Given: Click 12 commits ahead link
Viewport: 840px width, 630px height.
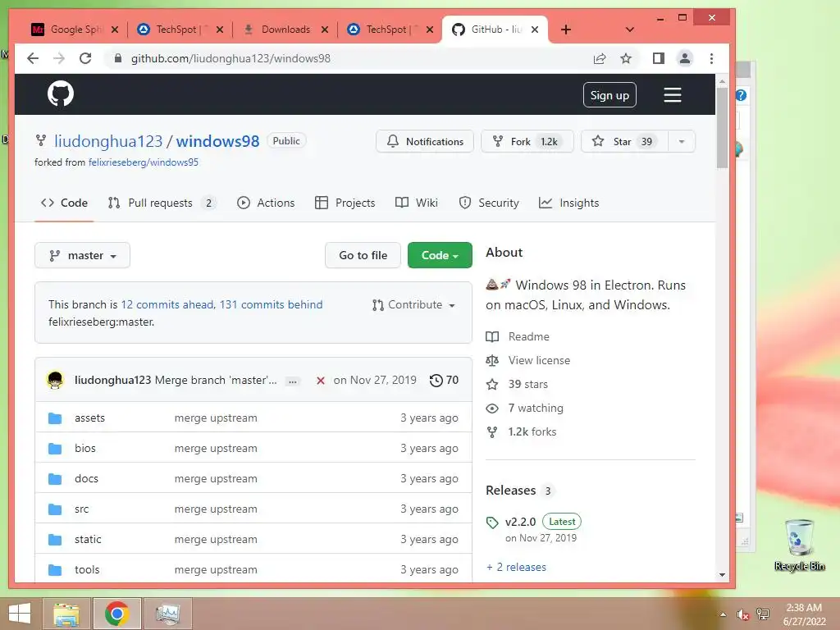Looking at the screenshot, I should pos(167,305).
